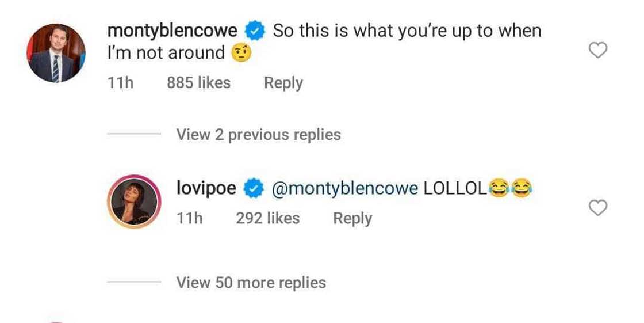View the 292 likes list
Viewport: 644px width, 323px height.
pos(267,218)
